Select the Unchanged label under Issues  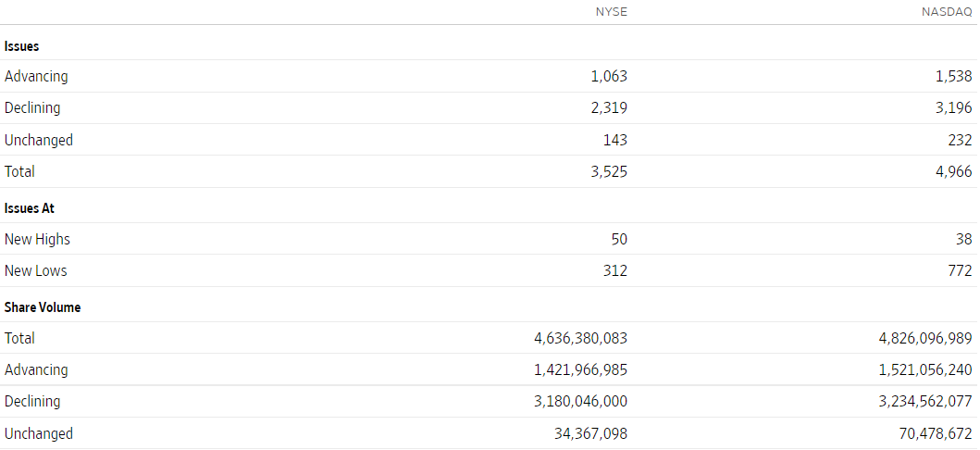(39, 140)
